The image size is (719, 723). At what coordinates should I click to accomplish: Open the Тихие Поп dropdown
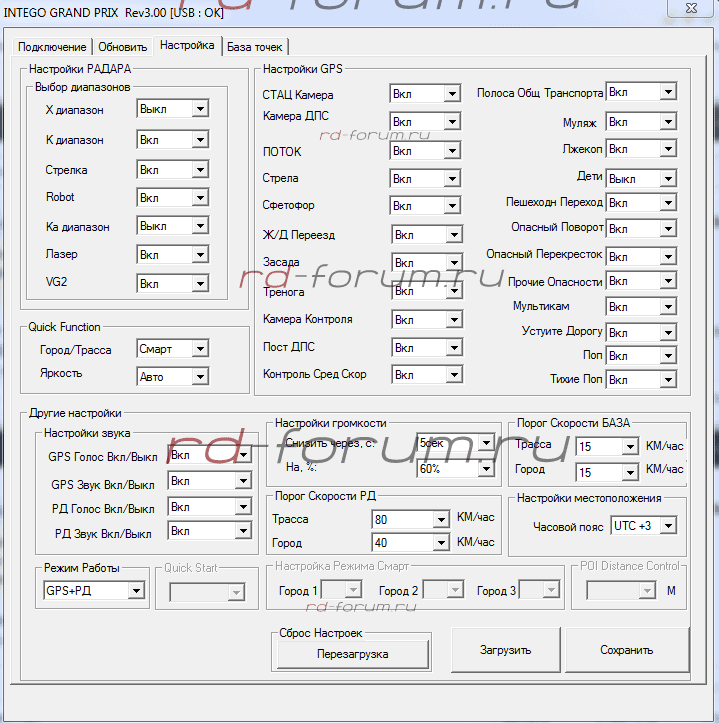coord(642,379)
